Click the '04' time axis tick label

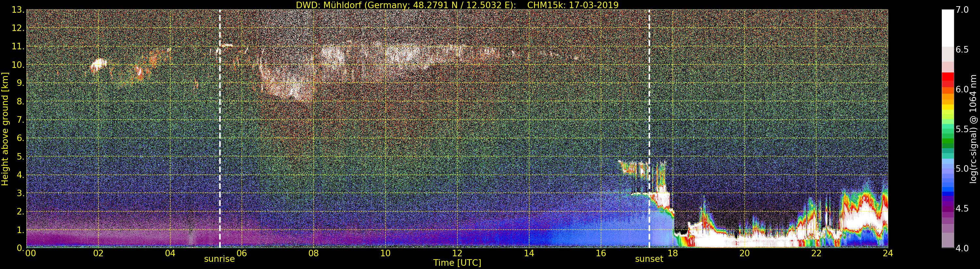click(170, 253)
